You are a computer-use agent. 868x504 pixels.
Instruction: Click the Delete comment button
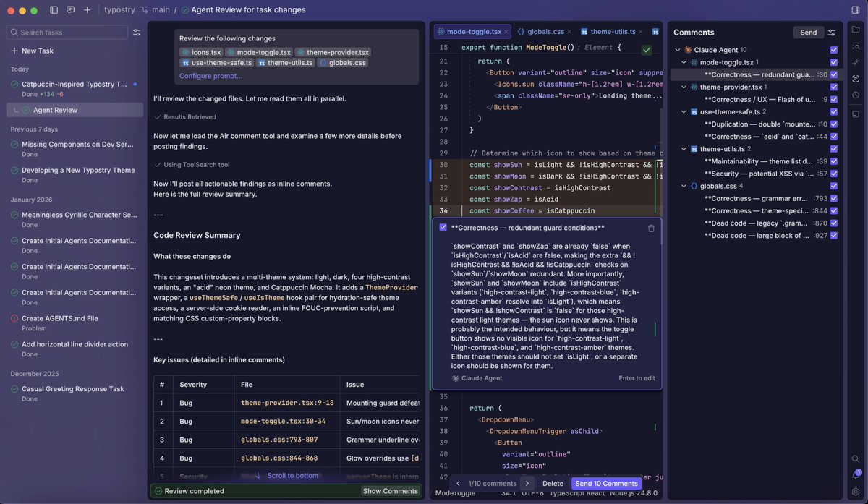pos(553,483)
